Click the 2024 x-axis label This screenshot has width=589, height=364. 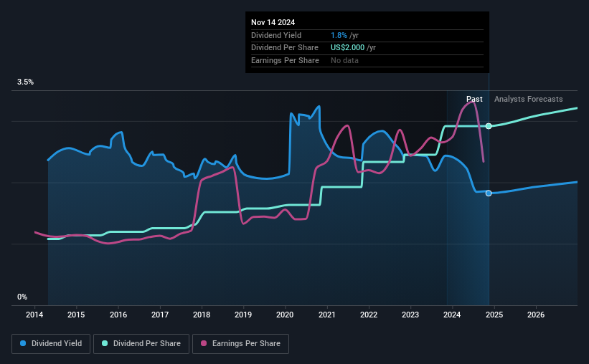coord(452,315)
